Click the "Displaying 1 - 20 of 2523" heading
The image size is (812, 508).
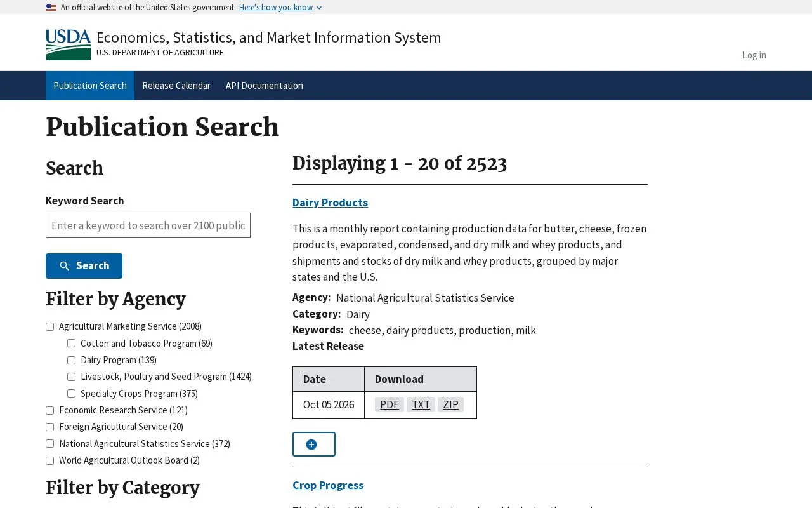[400, 163]
